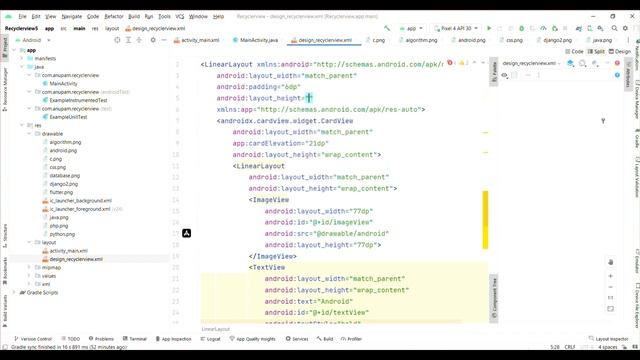Click the yellow warning count icon in editor
Viewport: 640px width, 360px height.
463,63
